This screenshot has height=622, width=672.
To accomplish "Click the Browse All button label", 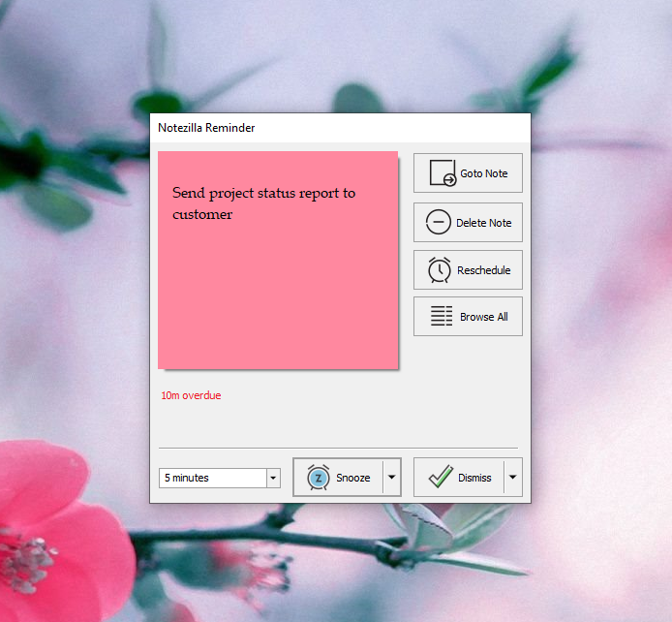I will click(484, 317).
